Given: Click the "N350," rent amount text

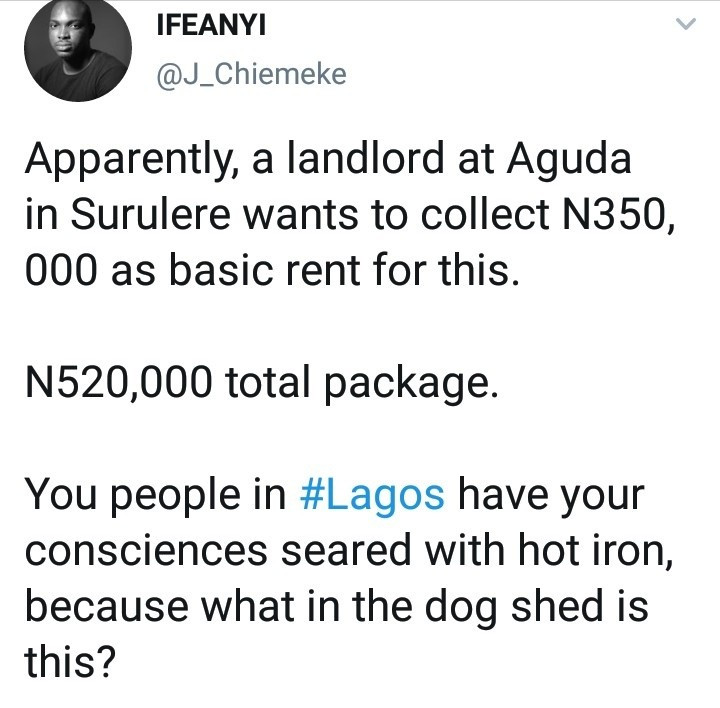Looking at the screenshot, I should click(x=619, y=216).
